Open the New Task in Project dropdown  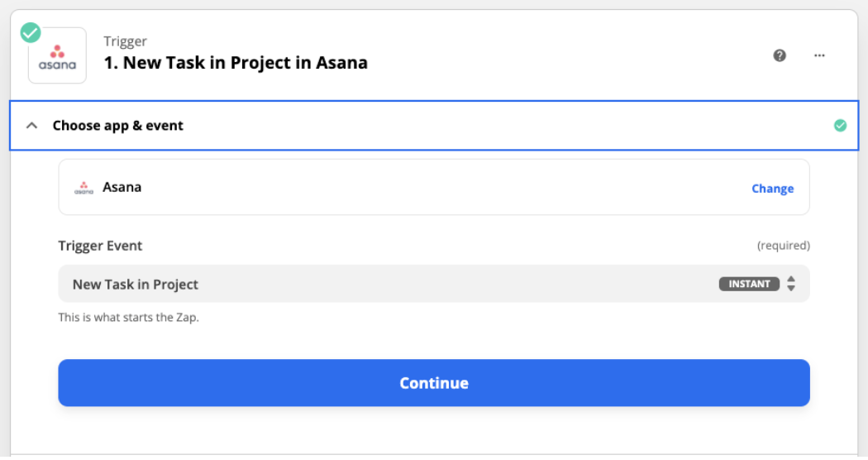coord(434,284)
